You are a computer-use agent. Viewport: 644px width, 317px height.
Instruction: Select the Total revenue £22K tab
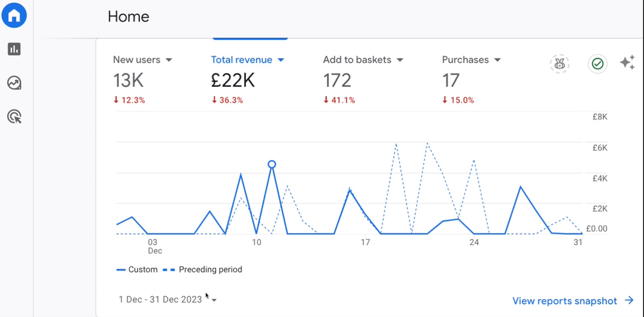248,79
